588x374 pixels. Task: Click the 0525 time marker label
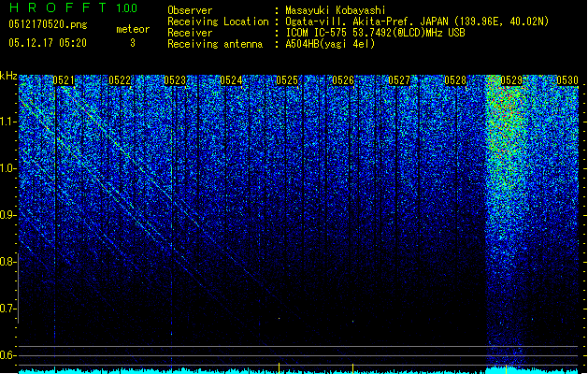pos(287,80)
